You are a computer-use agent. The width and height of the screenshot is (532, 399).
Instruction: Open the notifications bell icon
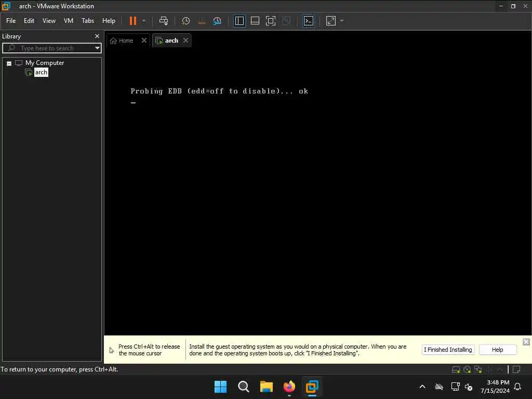pos(517,387)
